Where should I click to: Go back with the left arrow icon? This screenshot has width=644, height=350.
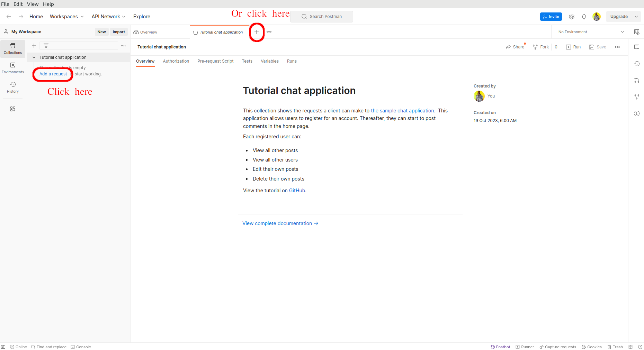[x=9, y=17]
